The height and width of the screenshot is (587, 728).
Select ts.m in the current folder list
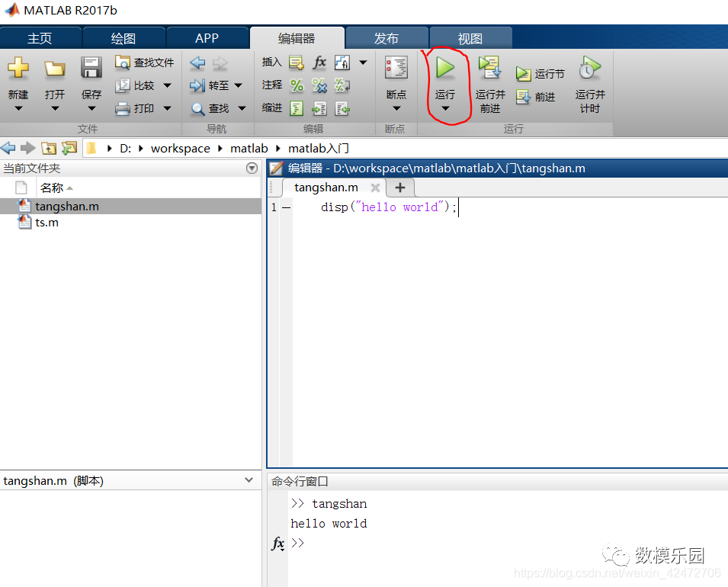pyautogui.click(x=47, y=222)
